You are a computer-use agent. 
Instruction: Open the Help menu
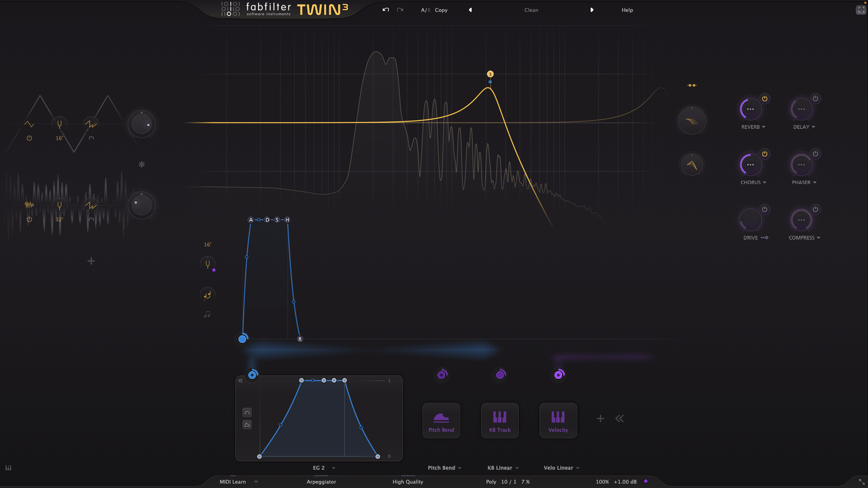(627, 10)
